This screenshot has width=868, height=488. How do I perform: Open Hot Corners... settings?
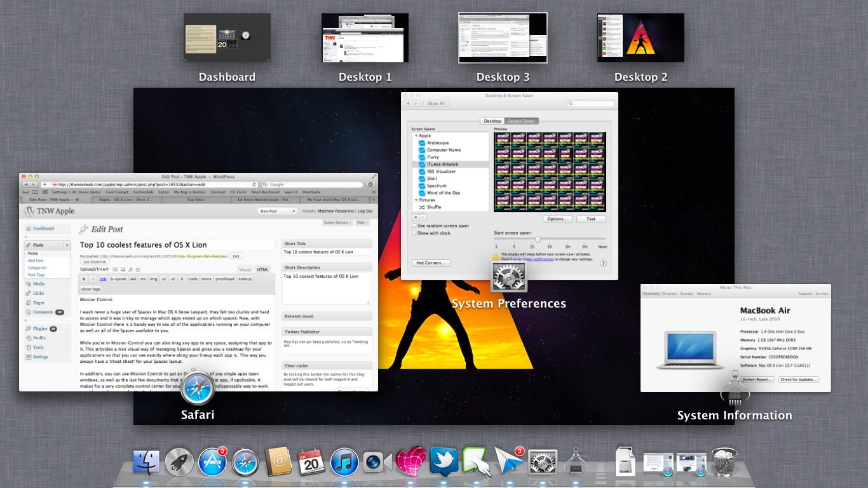point(432,262)
